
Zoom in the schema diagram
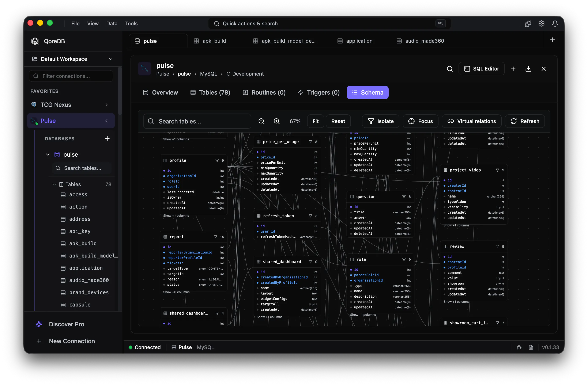coord(276,121)
